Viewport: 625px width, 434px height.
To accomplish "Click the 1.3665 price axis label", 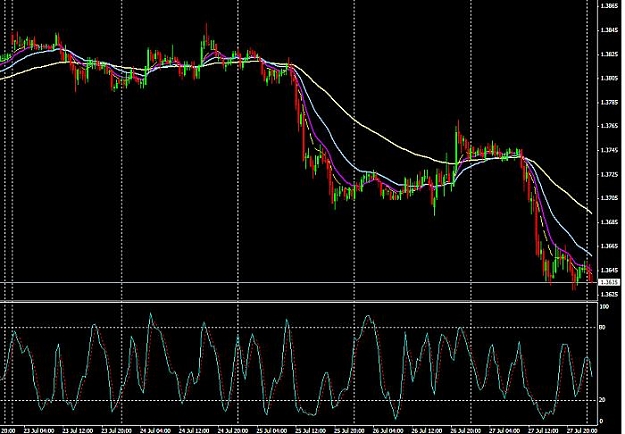I will click(x=610, y=246).
